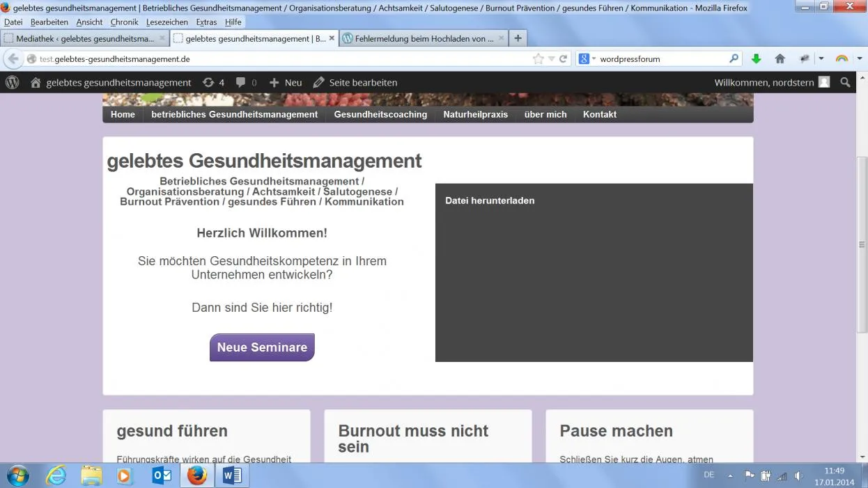Viewport: 868px width, 488px height.
Task: Click Seite bearbeiten in admin bar
Action: pyautogui.click(x=355, y=82)
